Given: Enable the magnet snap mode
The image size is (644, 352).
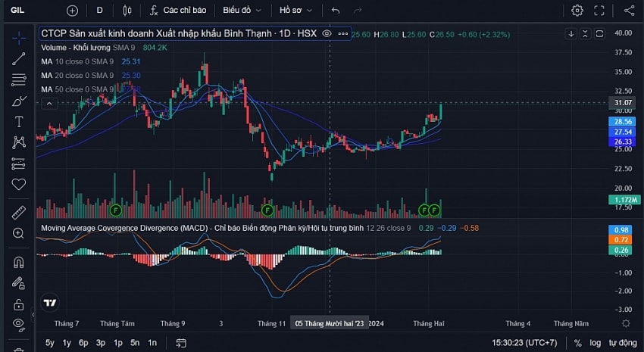Looking at the screenshot, I should [19, 262].
